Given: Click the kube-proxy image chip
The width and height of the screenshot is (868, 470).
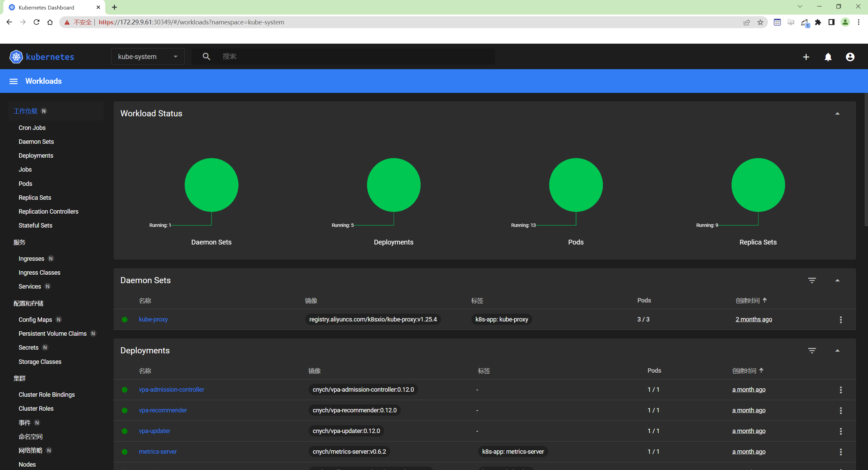Looking at the screenshot, I should coord(373,319).
